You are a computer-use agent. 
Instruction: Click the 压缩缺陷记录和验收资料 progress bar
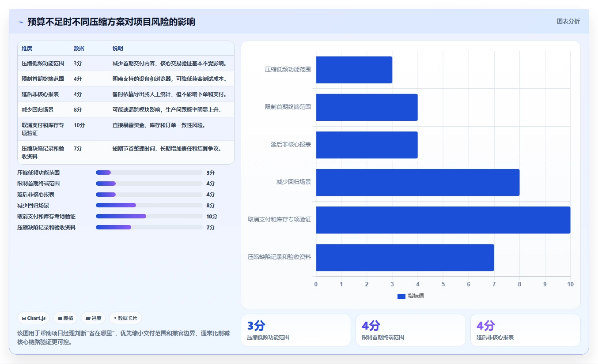(x=149, y=227)
